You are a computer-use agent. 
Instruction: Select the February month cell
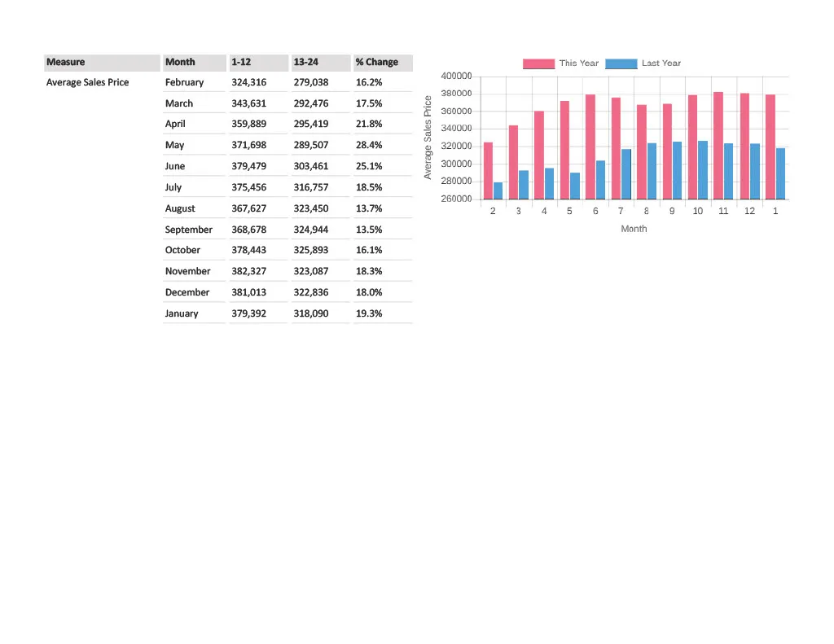(184, 82)
